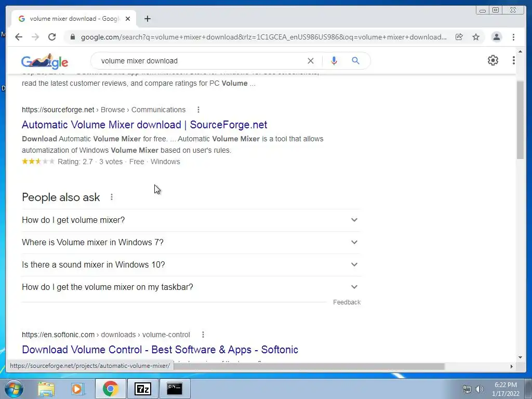Open Automatic Volume Mixer SourceForge link
Viewport: 532px width, 399px height.
tap(144, 125)
